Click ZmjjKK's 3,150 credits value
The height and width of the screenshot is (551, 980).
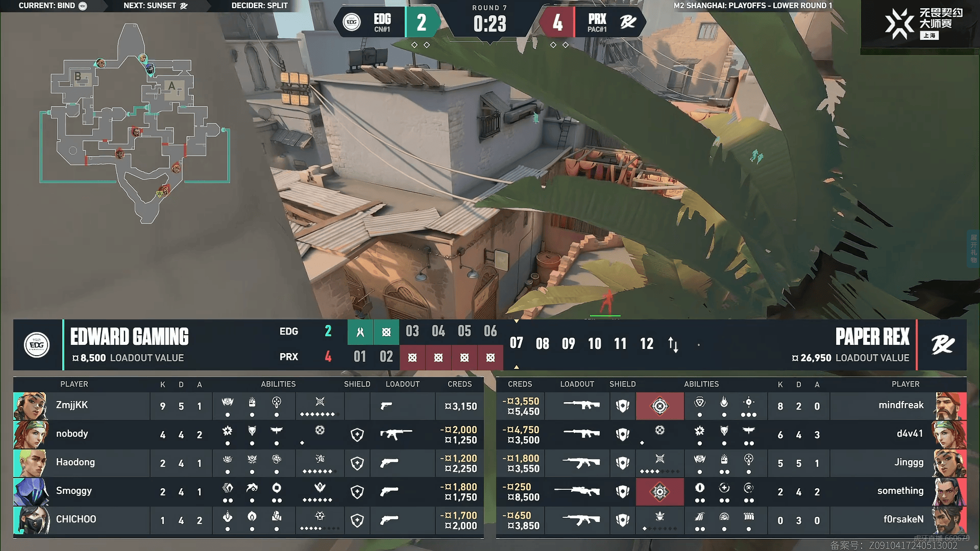(461, 407)
